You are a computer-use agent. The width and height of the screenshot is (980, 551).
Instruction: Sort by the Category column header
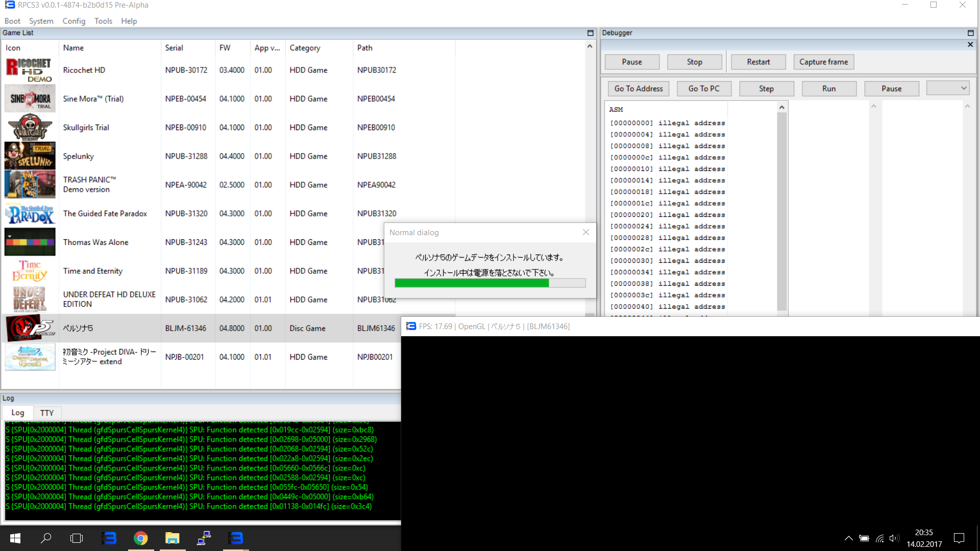[x=318, y=47]
